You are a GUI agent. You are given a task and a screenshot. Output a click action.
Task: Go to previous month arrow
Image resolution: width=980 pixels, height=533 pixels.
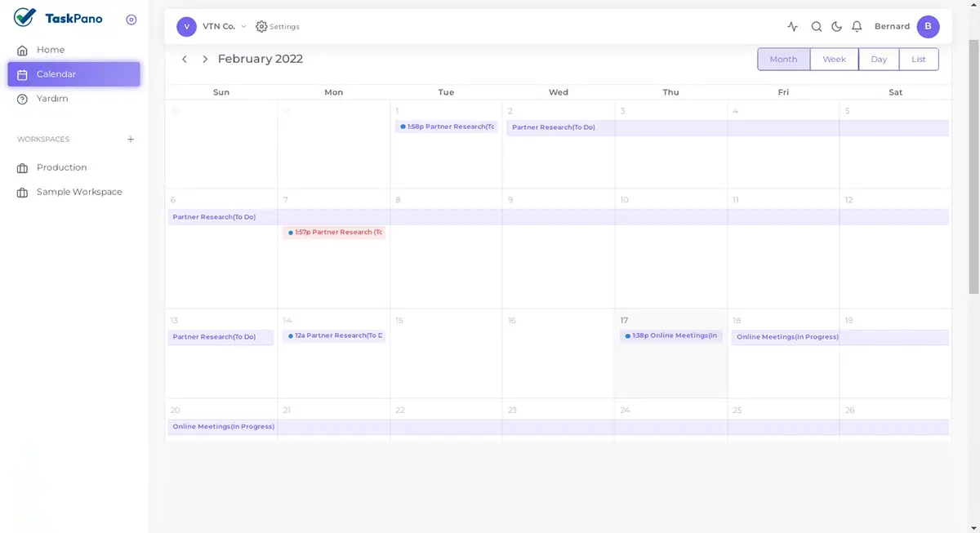pyautogui.click(x=185, y=60)
